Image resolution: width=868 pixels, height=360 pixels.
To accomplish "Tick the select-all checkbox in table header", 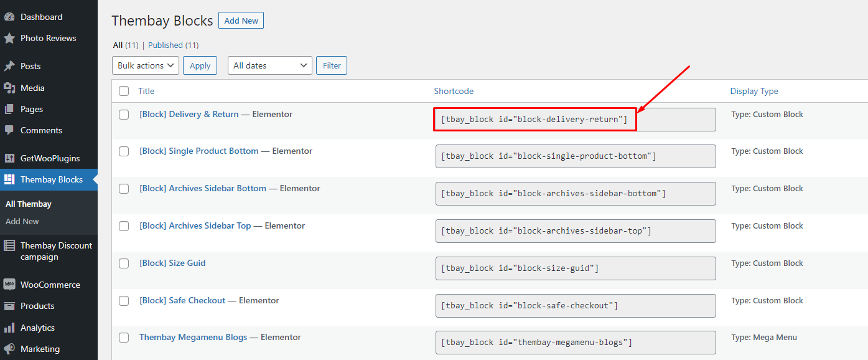I will click(124, 91).
